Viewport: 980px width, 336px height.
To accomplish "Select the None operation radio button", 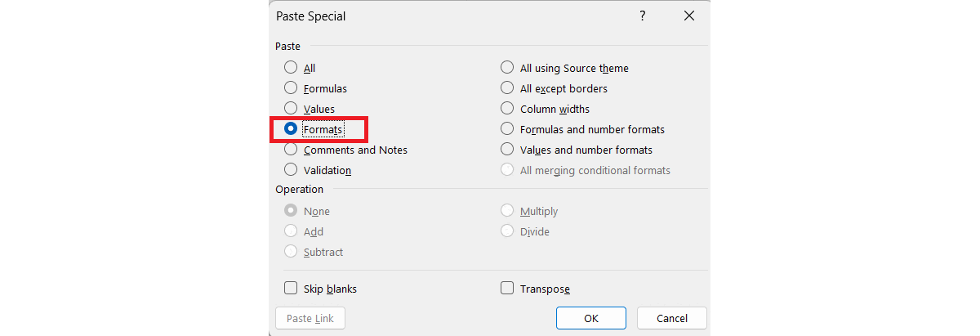I will 291,211.
